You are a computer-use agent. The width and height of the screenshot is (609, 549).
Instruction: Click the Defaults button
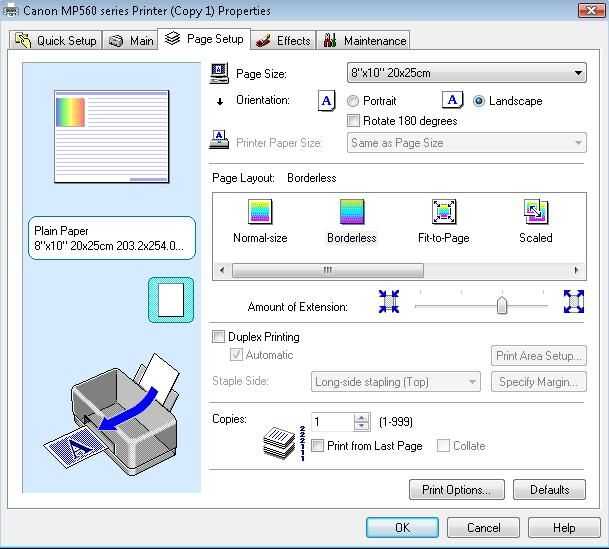pos(549,490)
